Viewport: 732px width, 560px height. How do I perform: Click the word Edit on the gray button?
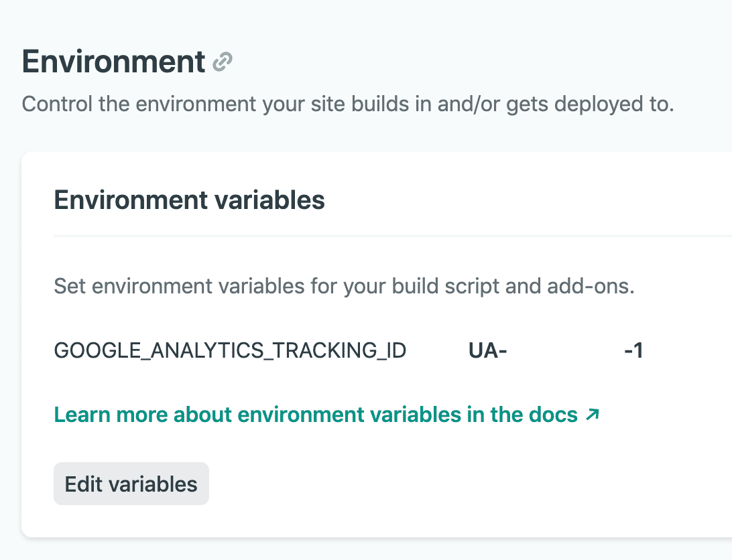[83, 484]
